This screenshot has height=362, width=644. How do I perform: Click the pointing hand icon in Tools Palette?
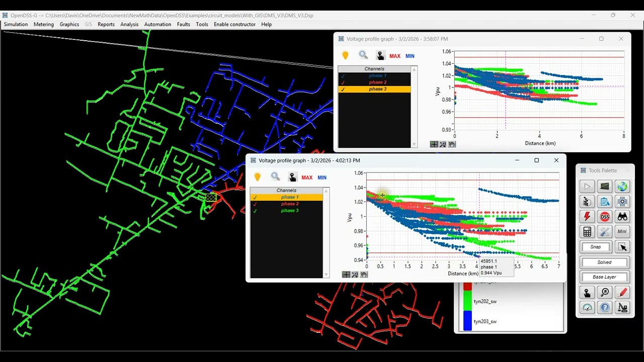click(x=587, y=292)
